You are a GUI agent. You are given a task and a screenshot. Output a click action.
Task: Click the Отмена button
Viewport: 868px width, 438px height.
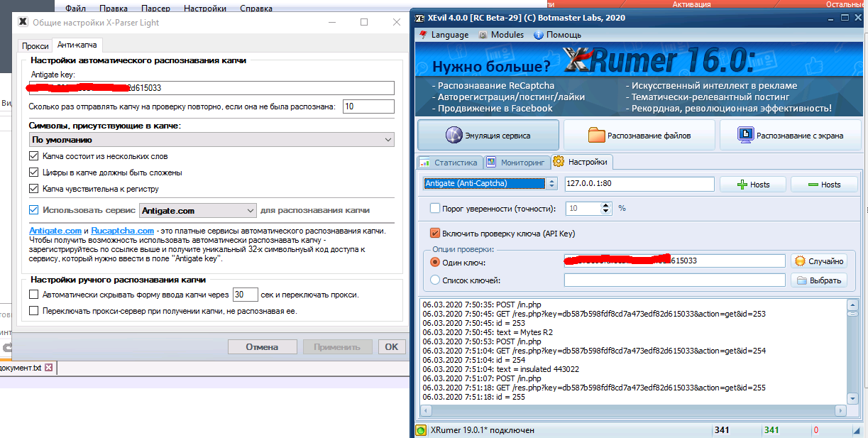(x=262, y=347)
